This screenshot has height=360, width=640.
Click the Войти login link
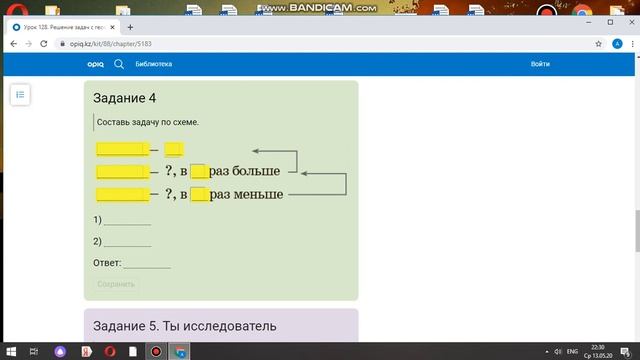tap(540, 64)
